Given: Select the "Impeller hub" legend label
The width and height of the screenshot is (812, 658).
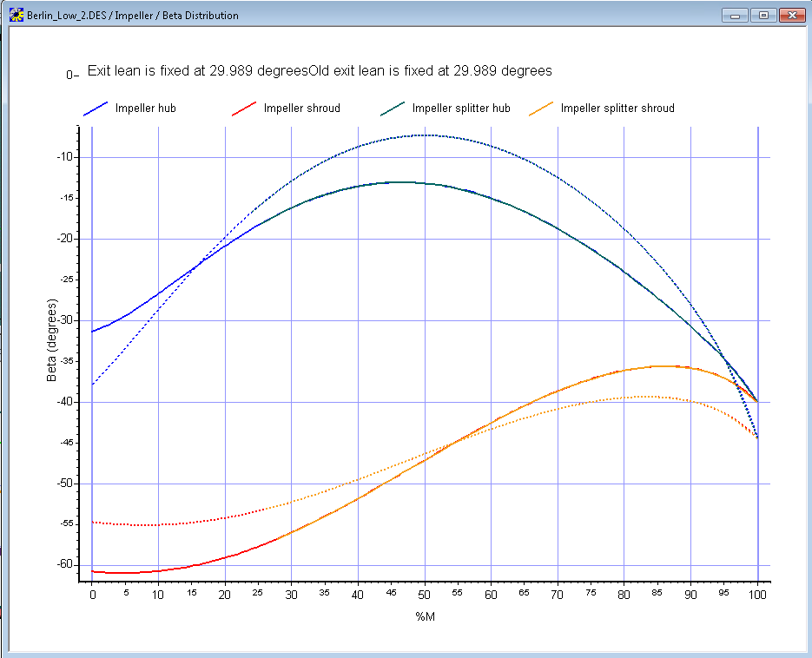Looking at the screenshot, I should 145,109.
